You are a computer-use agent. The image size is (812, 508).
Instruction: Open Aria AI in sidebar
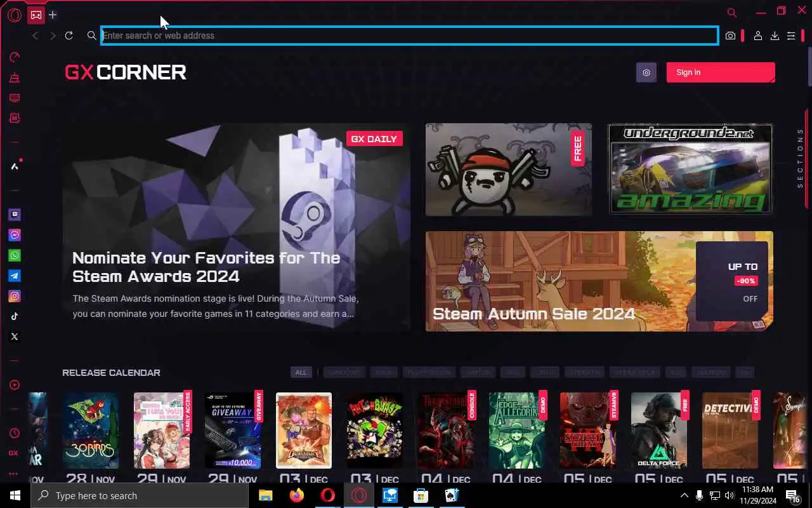15,166
